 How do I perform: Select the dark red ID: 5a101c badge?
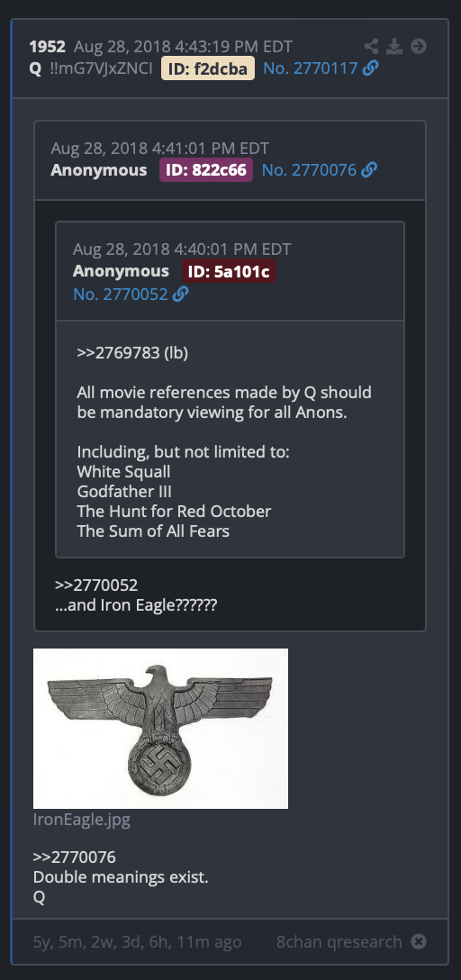(x=230, y=271)
